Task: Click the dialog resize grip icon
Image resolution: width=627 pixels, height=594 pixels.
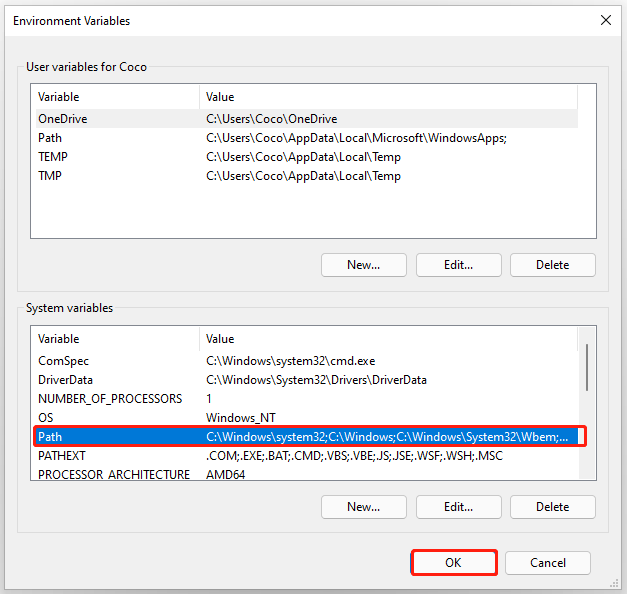Action: coord(614,583)
